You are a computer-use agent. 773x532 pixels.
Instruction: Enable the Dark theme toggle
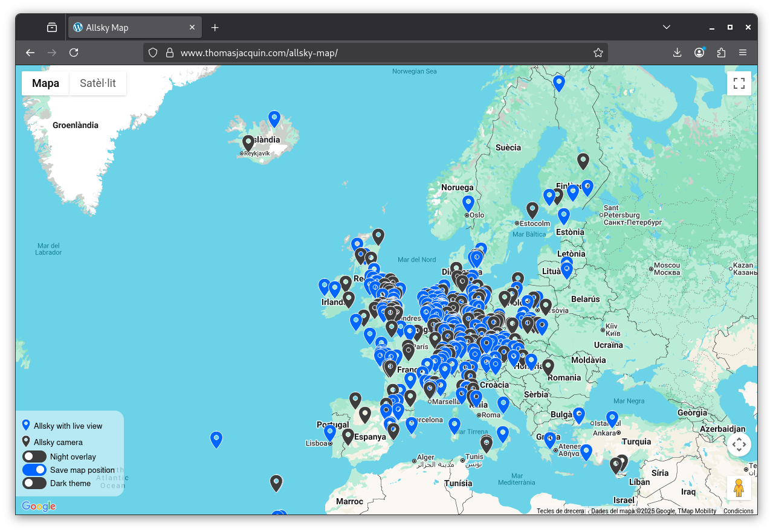[x=34, y=483]
